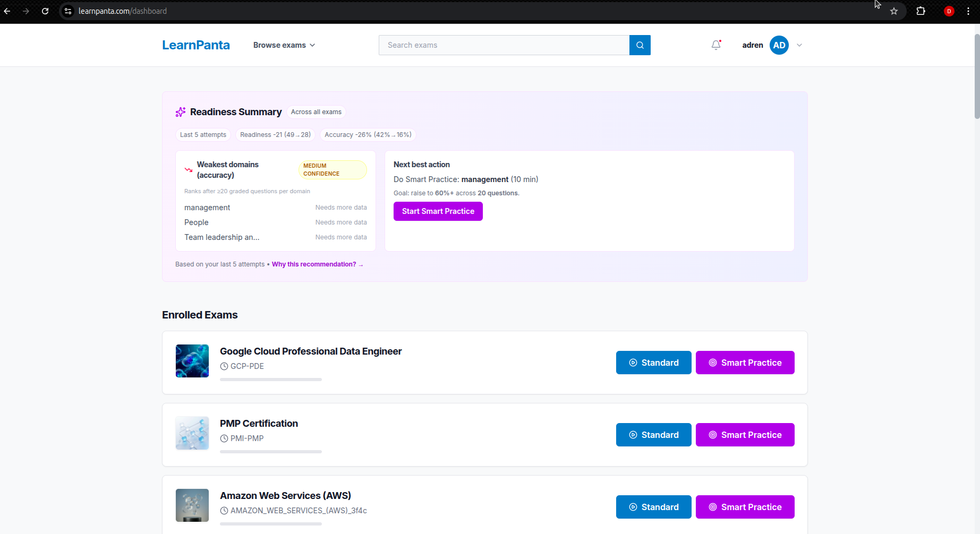
Task: Open Amazon Web Services exam thumbnail
Action: click(192, 505)
